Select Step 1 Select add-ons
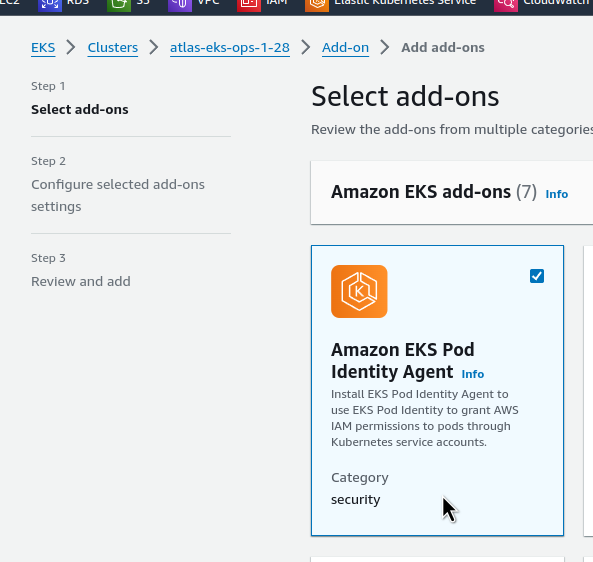 pyautogui.click(x=79, y=110)
